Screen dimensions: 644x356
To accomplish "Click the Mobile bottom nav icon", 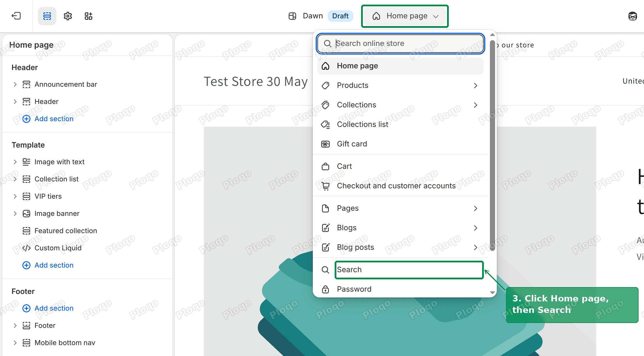I will coord(26,343).
